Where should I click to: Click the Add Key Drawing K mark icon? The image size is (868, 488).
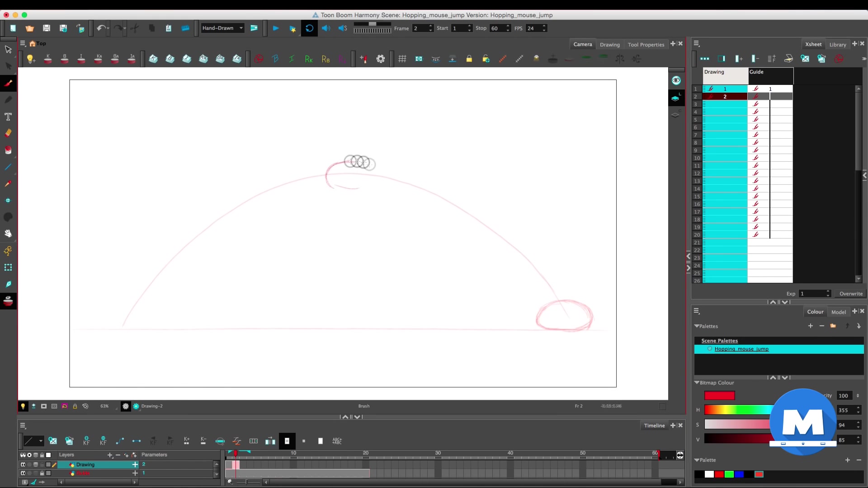pos(48,59)
